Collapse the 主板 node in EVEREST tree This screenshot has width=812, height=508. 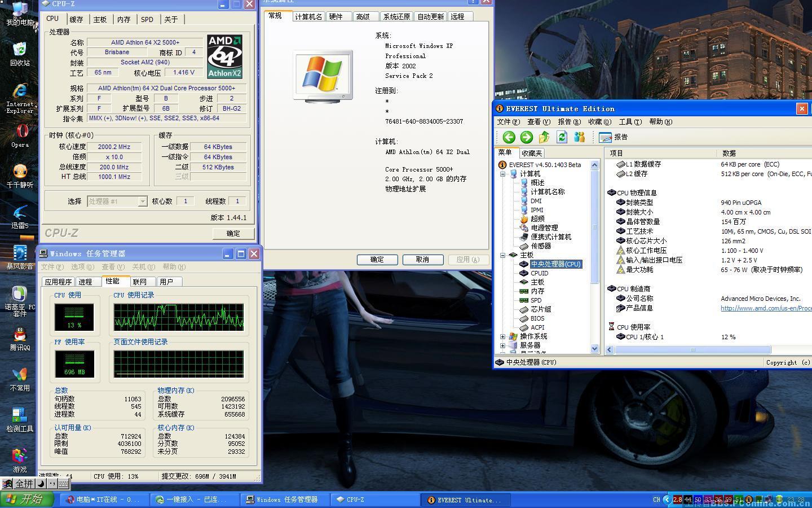coord(502,255)
